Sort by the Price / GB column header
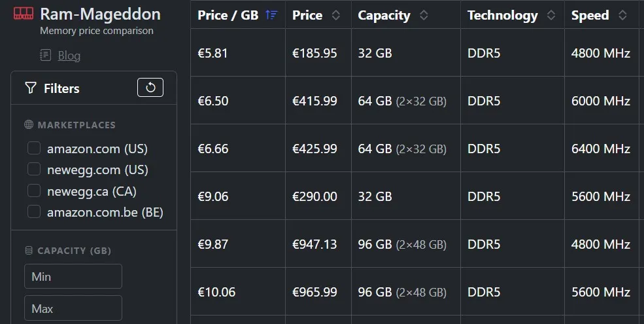The image size is (644, 324). point(228,15)
